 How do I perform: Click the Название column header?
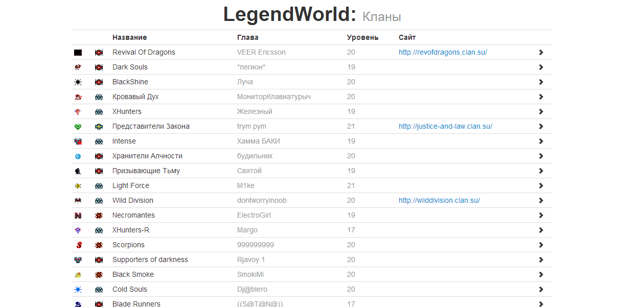pos(129,38)
